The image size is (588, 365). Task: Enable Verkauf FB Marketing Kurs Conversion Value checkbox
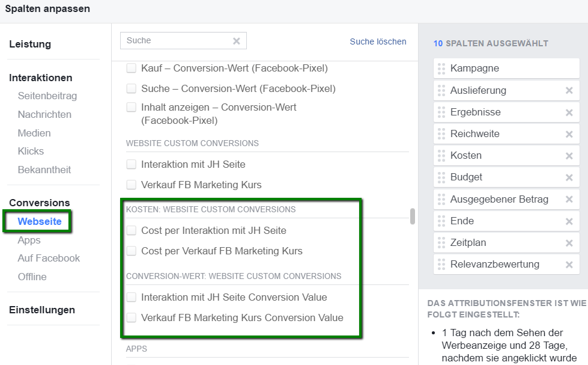click(132, 317)
